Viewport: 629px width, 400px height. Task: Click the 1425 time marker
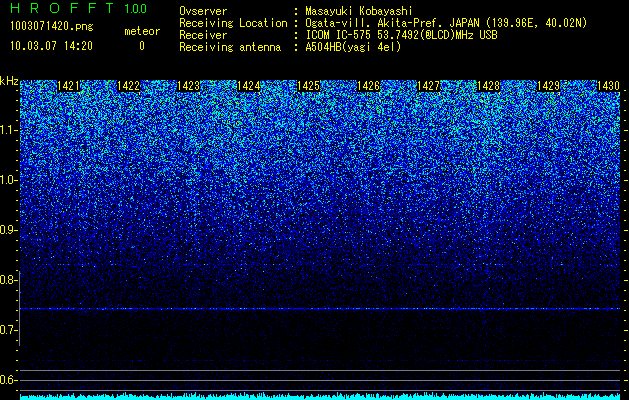pyautogui.click(x=308, y=86)
